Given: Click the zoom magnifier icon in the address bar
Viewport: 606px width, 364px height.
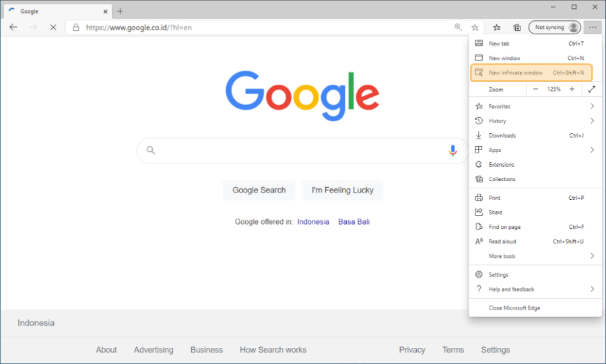Looking at the screenshot, I should (458, 27).
